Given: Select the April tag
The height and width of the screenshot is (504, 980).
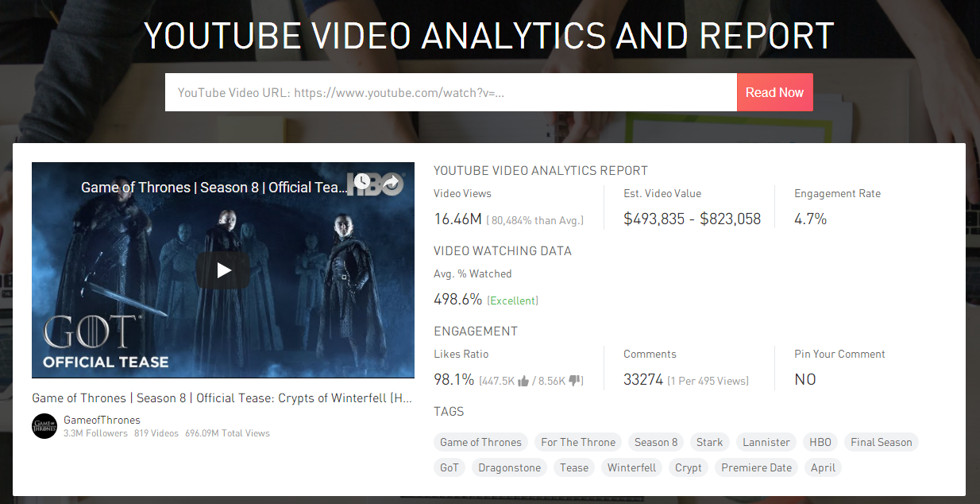Looking at the screenshot, I should pyautogui.click(x=823, y=467).
